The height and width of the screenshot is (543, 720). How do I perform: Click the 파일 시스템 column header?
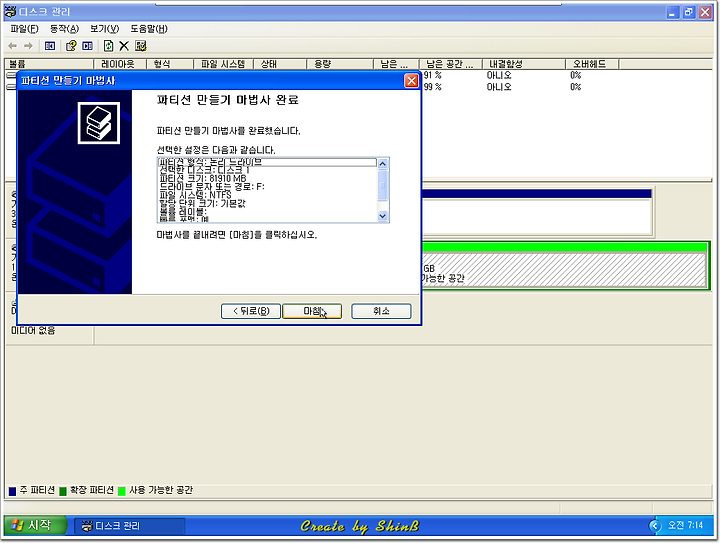[224, 64]
